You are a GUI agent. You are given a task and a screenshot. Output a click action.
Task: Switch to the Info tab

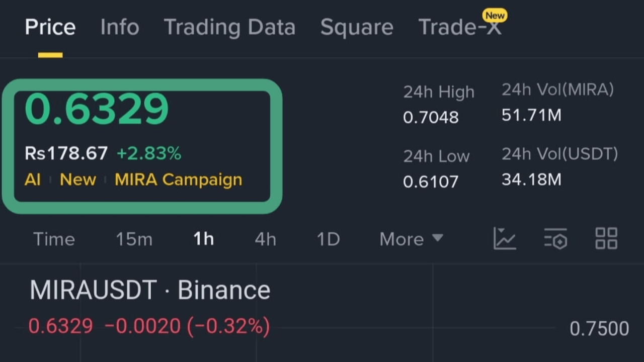click(120, 27)
